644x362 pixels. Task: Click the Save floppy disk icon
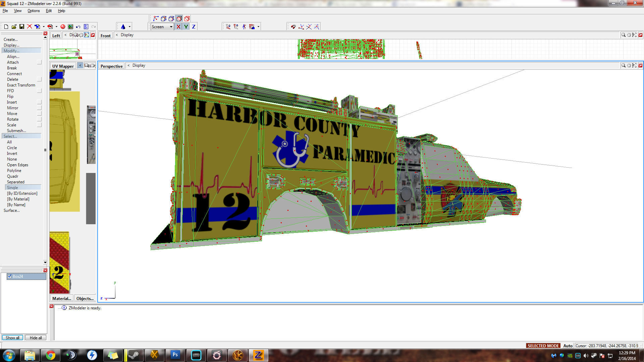click(22, 27)
